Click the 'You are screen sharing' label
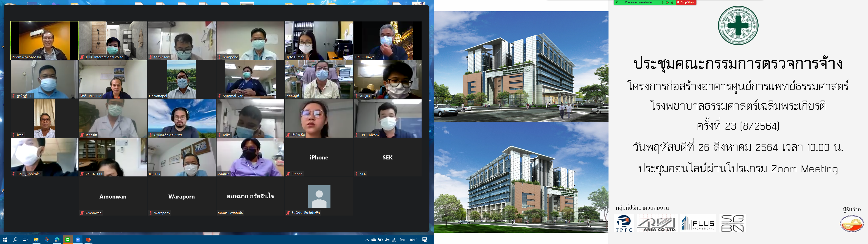 pyautogui.click(x=639, y=2)
